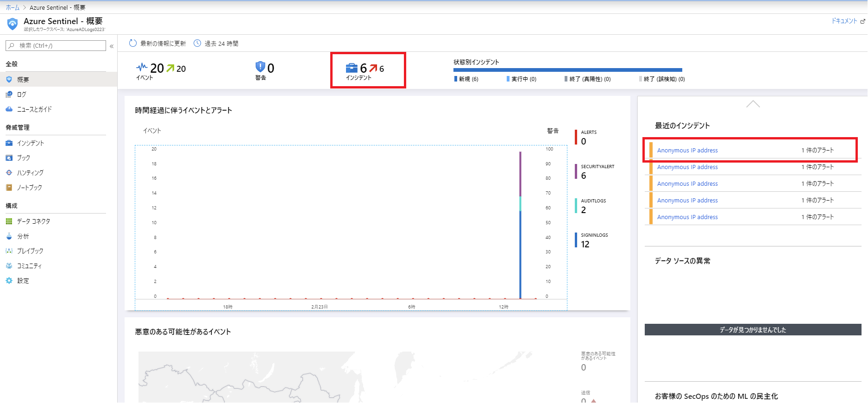The height and width of the screenshot is (403, 868).
Task: Select ハンティング in the left menu
Action: [x=58, y=173]
